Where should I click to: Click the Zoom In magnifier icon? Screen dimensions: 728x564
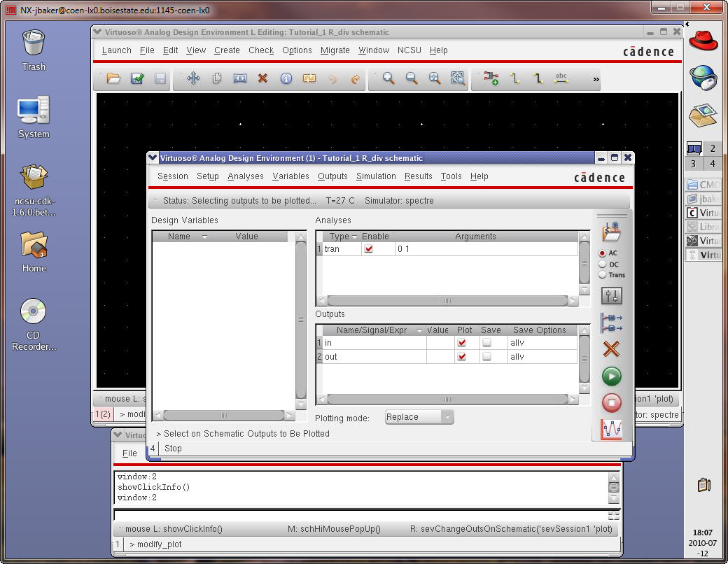(388, 78)
